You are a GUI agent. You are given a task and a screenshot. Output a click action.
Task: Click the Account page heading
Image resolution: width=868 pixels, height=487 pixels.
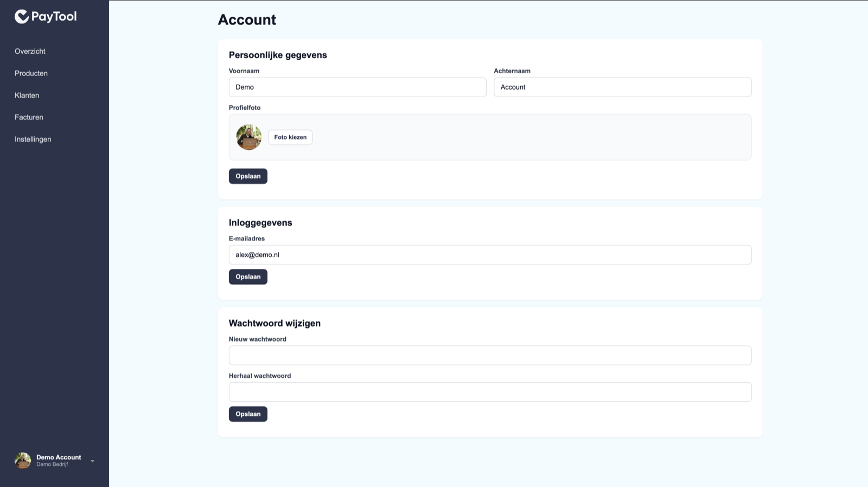point(247,20)
